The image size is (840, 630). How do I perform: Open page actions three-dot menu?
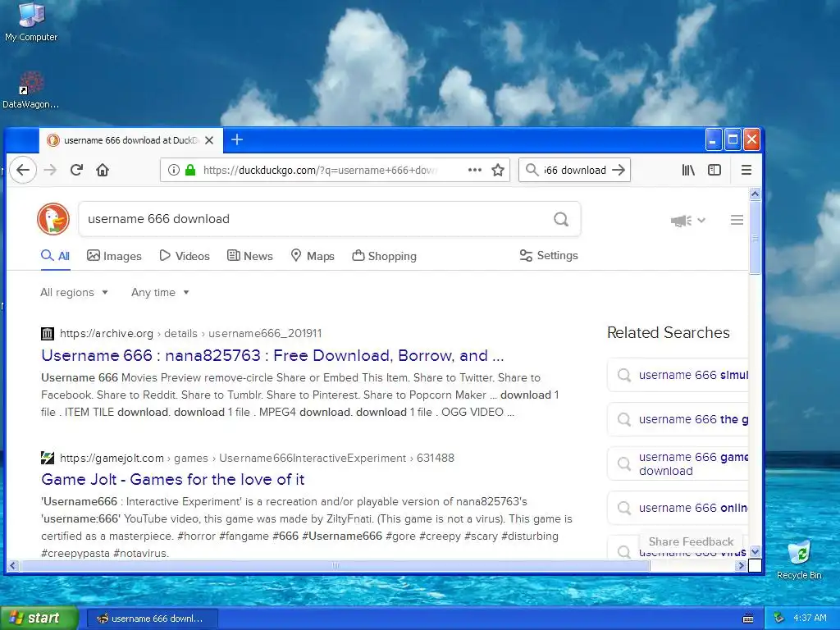tap(475, 170)
